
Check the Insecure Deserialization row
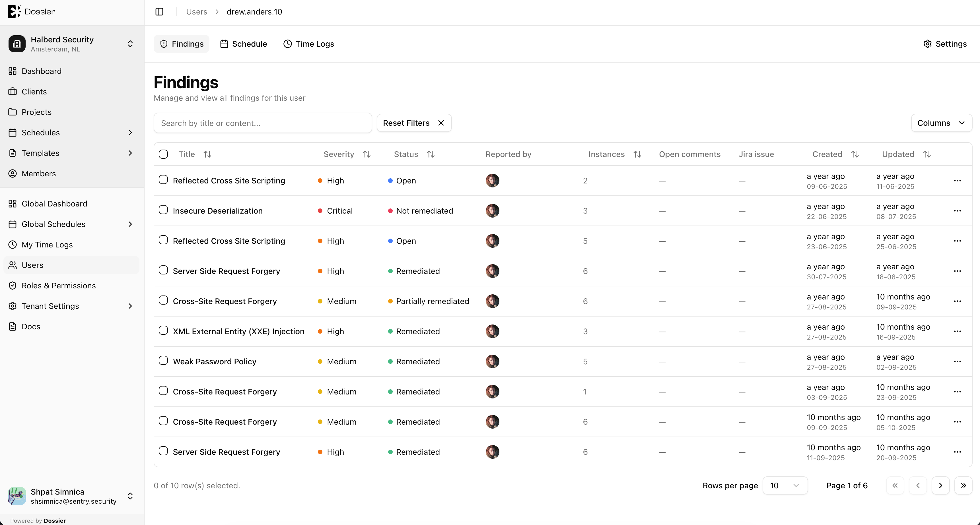pos(163,210)
